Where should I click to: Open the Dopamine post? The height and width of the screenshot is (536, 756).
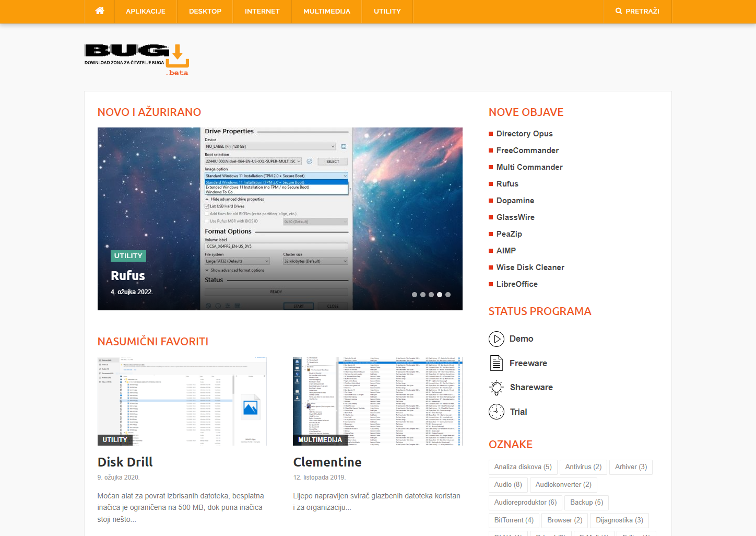[x=515, y=201]
